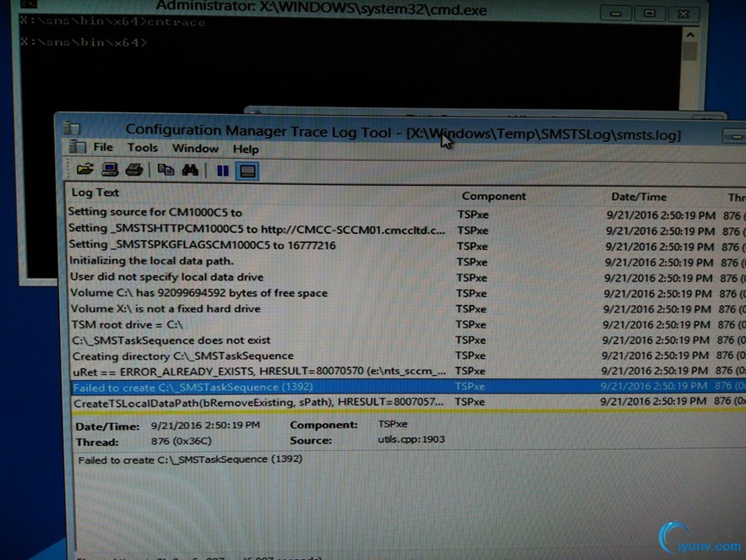This screenshot has height=560, width=746.
Task: Click the Trace Log Tool title bar icon
Action: tap(73, 128)
